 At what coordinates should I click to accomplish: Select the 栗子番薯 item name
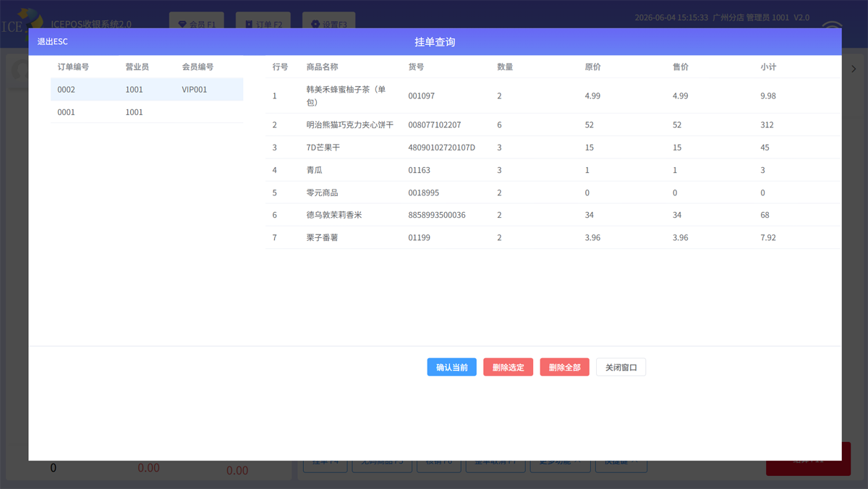[x=322, y=237]
